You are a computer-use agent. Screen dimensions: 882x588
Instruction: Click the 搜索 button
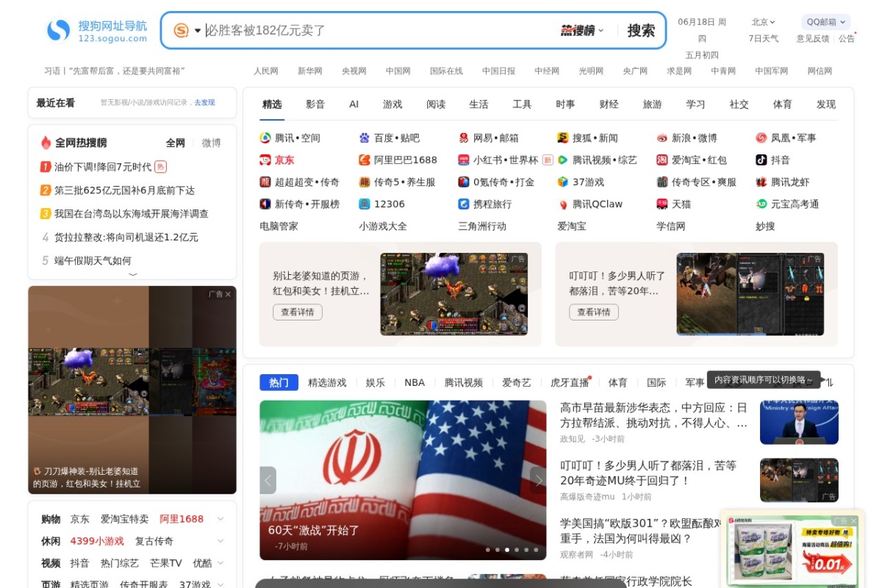[641, 30]
